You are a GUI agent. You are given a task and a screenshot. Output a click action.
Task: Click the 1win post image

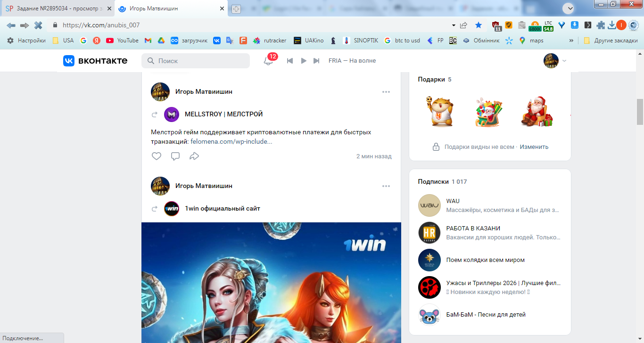coord(271,283)
